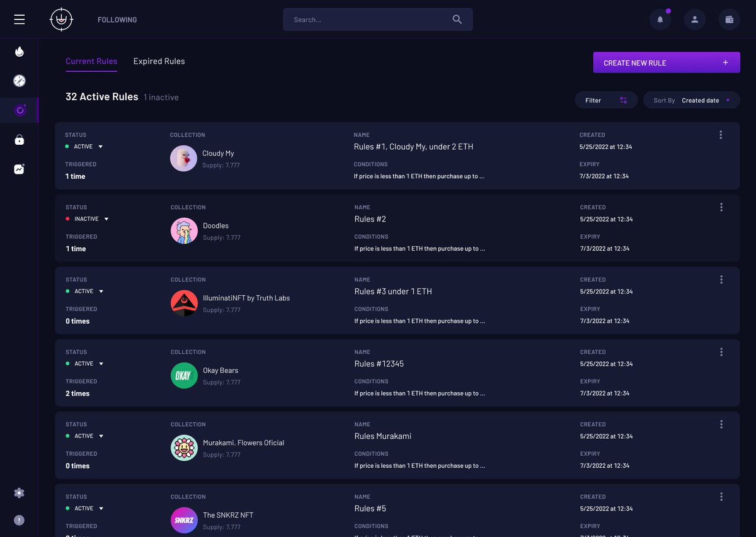The height and width of the screenshot is (537, 756).
Task: Switch to Current Rules tab
Action: 91,61
